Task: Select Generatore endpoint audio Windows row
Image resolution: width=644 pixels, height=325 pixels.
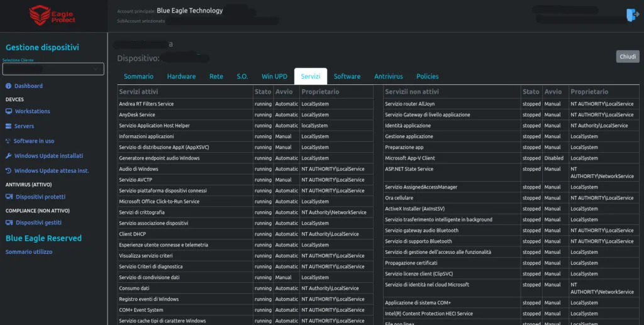Action: 245,158
